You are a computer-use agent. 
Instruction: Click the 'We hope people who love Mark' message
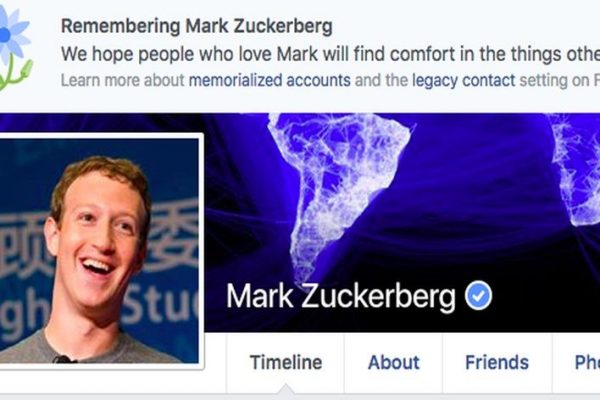click(x=331, y=54)
